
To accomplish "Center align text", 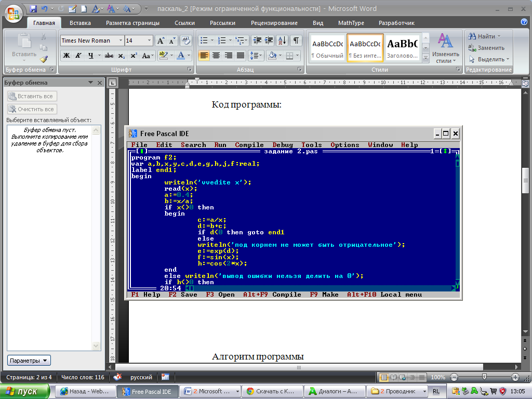I will click(x=216, y=55).
